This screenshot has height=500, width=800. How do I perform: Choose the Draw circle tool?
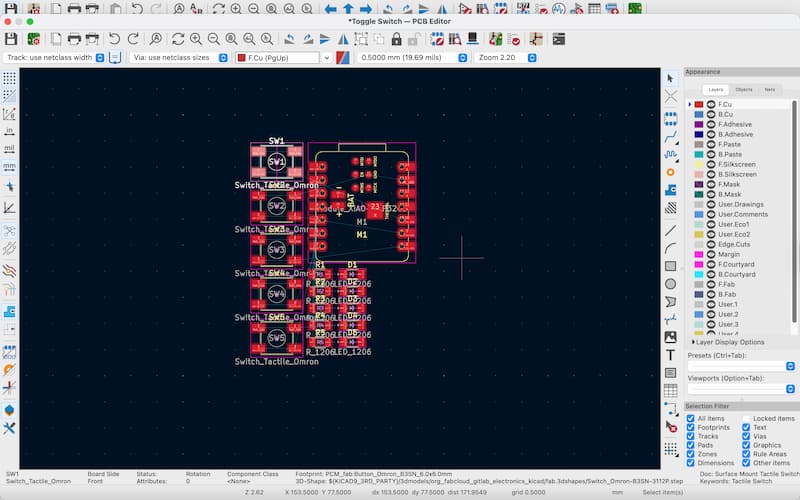pos(670,284)
